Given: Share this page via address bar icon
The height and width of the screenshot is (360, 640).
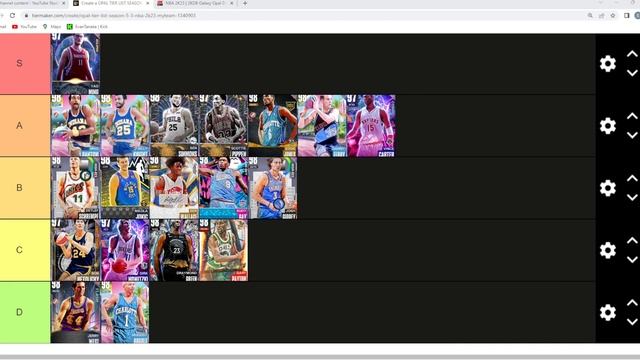Looking at the screenshot, I should tap(601, 16).
